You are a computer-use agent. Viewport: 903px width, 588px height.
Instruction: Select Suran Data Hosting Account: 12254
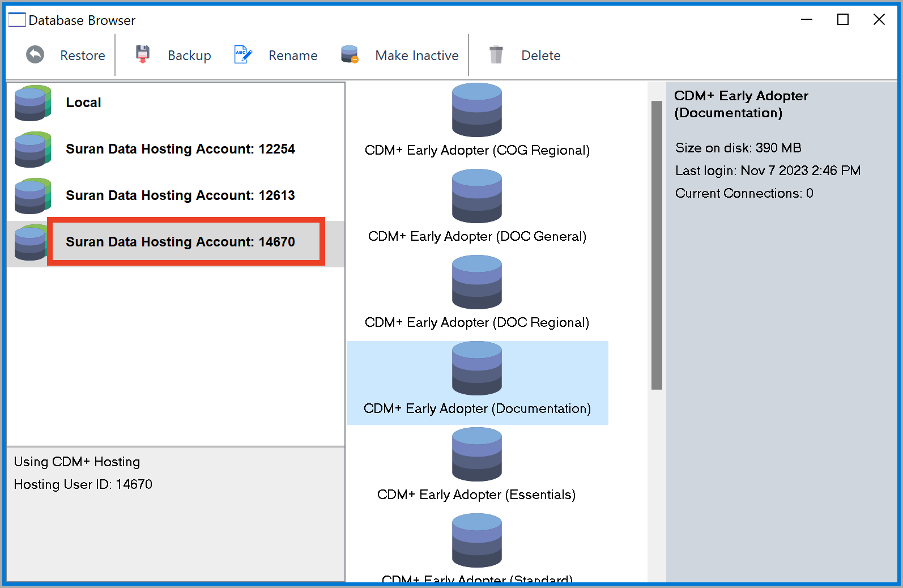pyautogui.click(x=180, y=149)
